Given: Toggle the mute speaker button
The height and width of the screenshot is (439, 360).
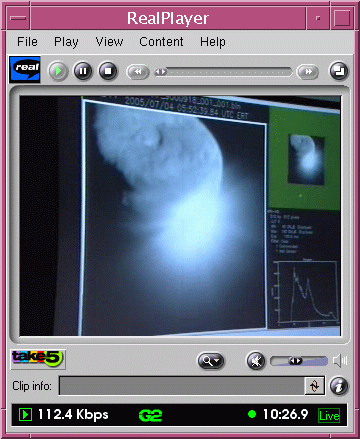Looking at the screenshot, I should pos(256,361).
